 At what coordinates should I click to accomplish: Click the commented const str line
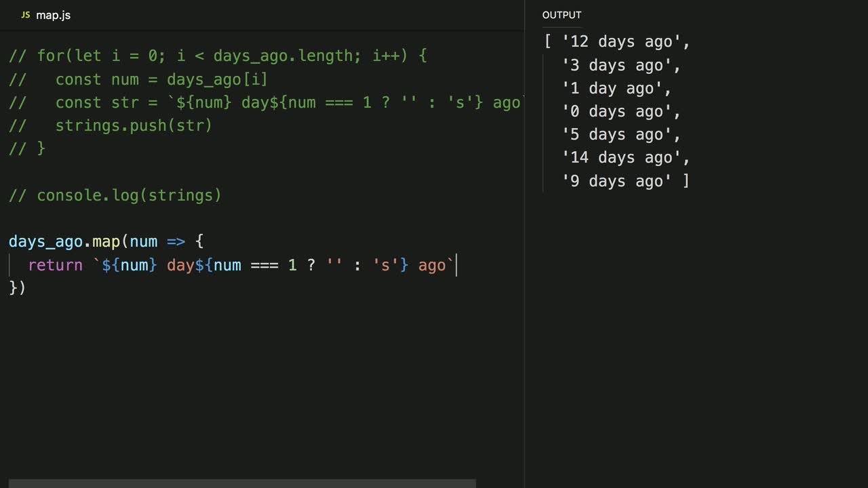[x=271, y=103]
